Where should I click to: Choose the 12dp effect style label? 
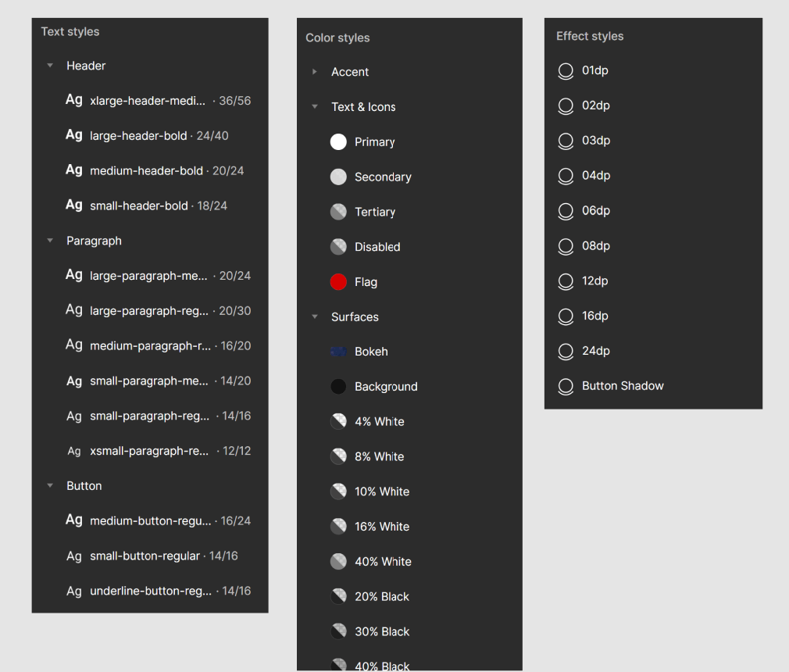click(x=594, y=281)
